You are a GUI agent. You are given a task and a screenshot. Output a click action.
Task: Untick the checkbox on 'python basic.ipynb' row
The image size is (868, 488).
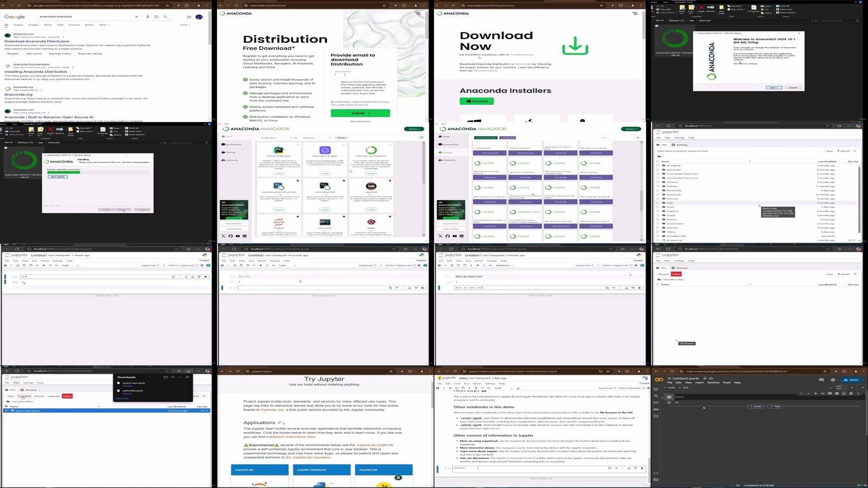pos(7,410)
